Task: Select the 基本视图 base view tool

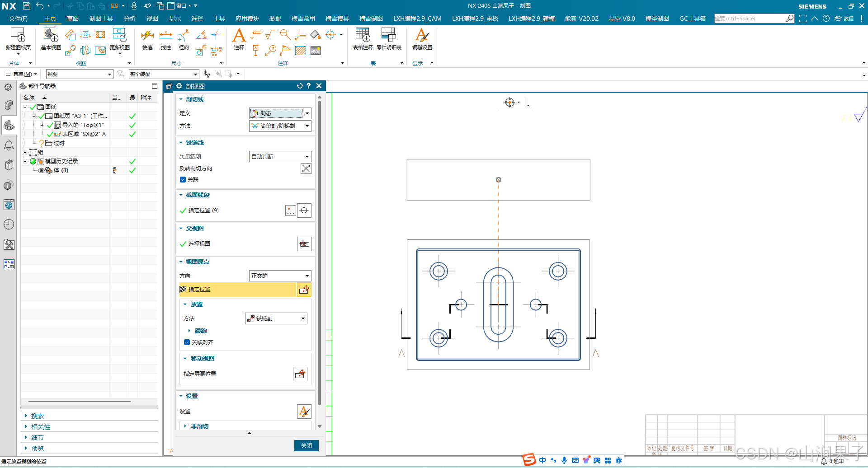Action: [x=51, y=35]
